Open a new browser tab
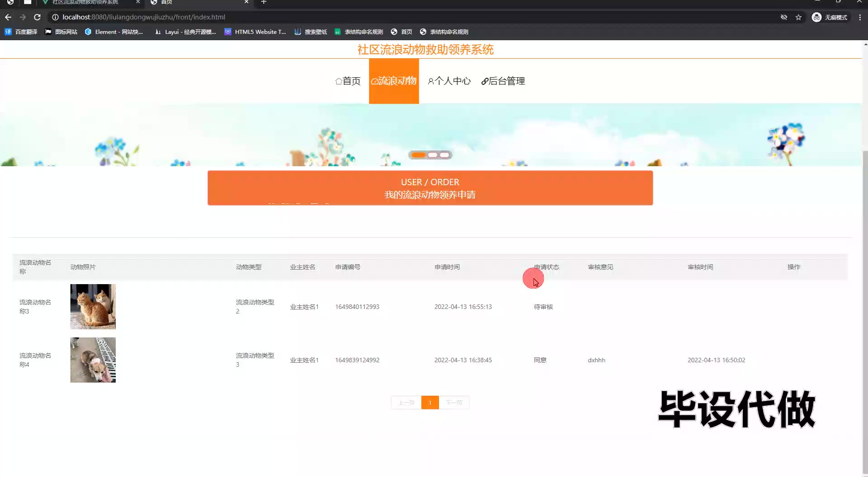The image size is (868, 477). click(264, 2)
